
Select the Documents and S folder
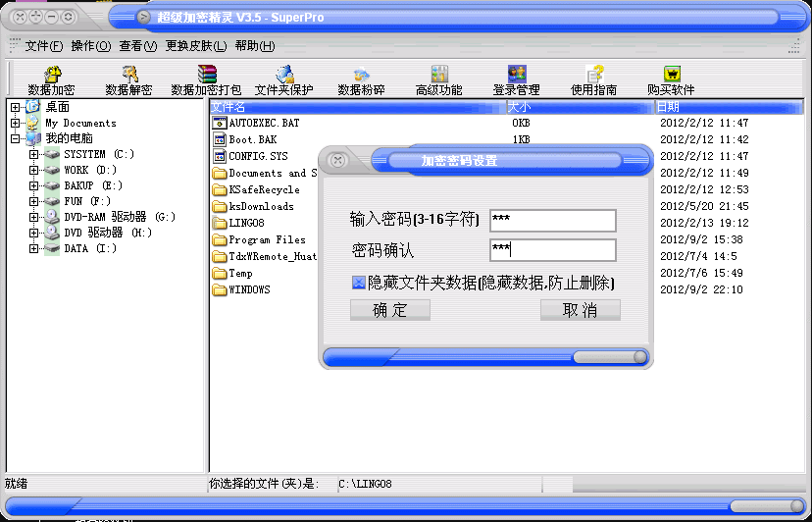coord(264,173)
